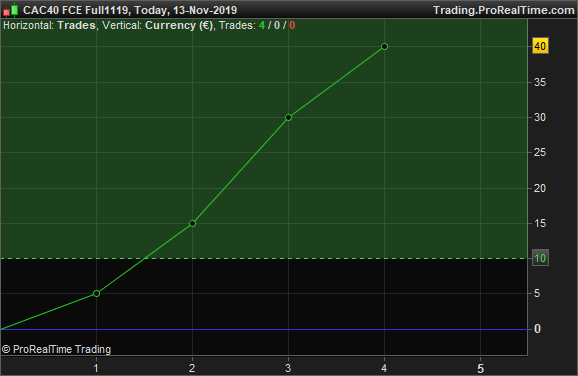Select the equity curve point at trade 1
This screenshot has width=578, height=376.
click(96, 293)
